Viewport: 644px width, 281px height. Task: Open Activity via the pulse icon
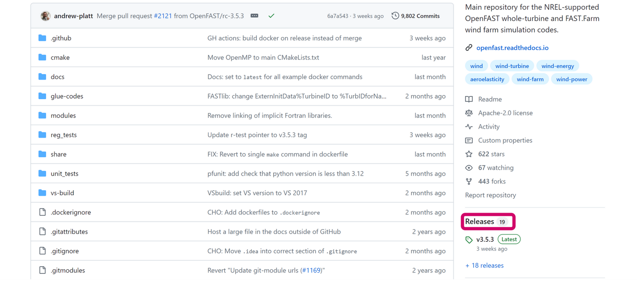click(x=468, y=126)
